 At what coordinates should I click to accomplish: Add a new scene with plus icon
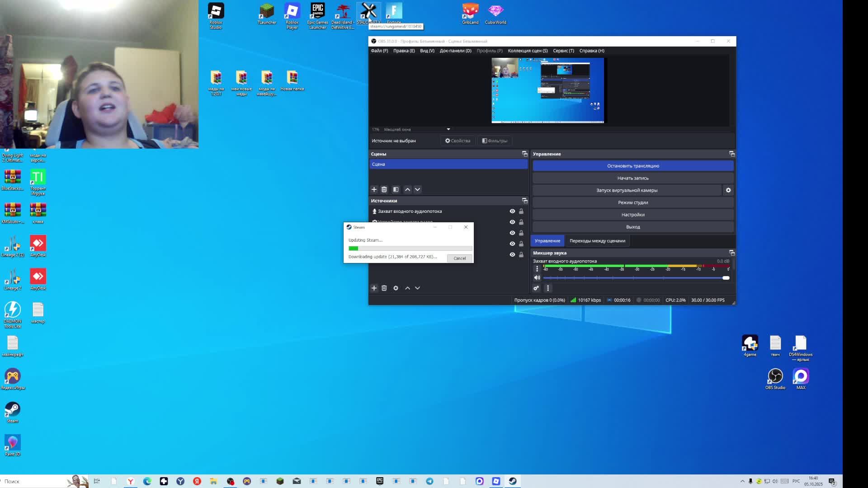pos(374,189)
